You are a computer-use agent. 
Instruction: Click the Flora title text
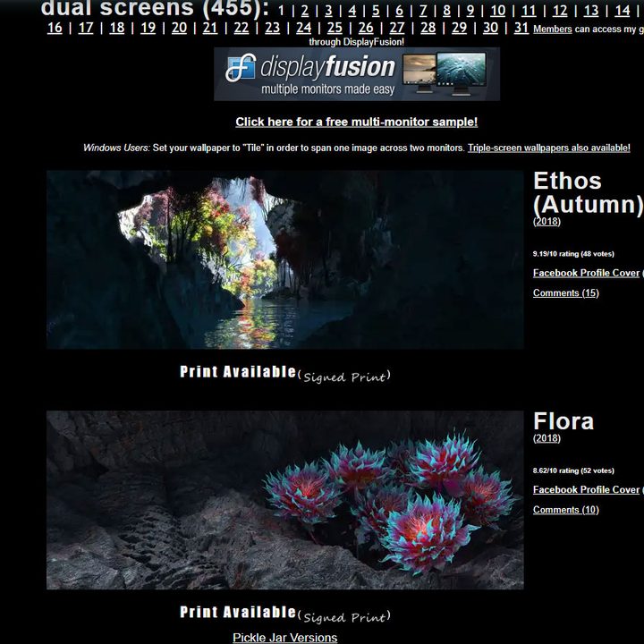coord(563,422)
